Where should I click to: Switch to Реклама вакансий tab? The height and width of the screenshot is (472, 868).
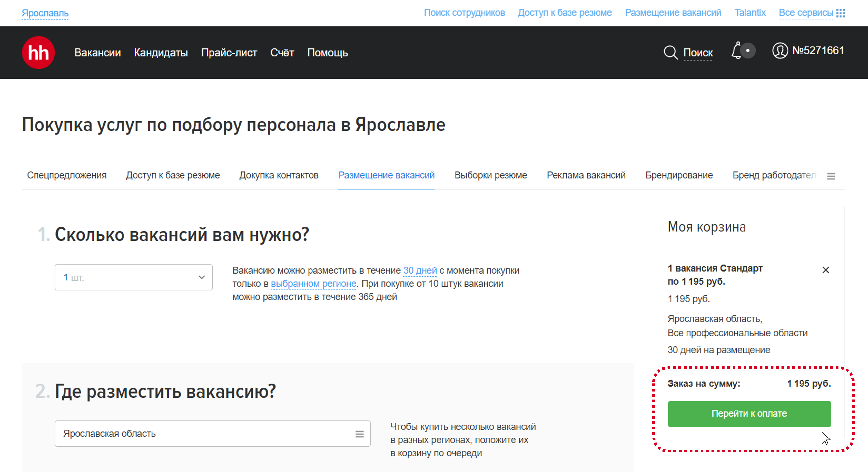(x=586, y=175)
